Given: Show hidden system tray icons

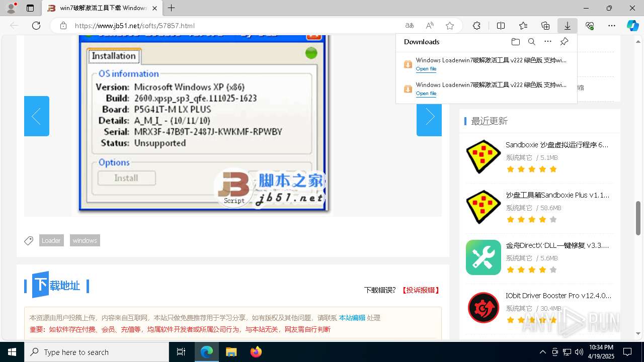Looking at the screenshot, I should point(542,352).
